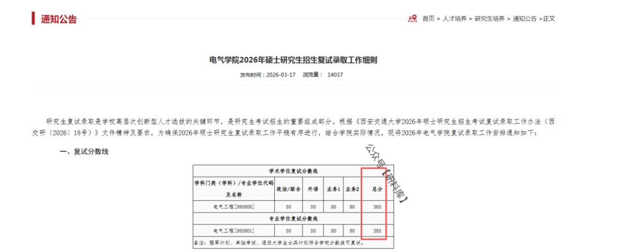The height and width of the screenshot is (252, 644).
Task: Click the 政治/综合 column header
Action: 288,189
